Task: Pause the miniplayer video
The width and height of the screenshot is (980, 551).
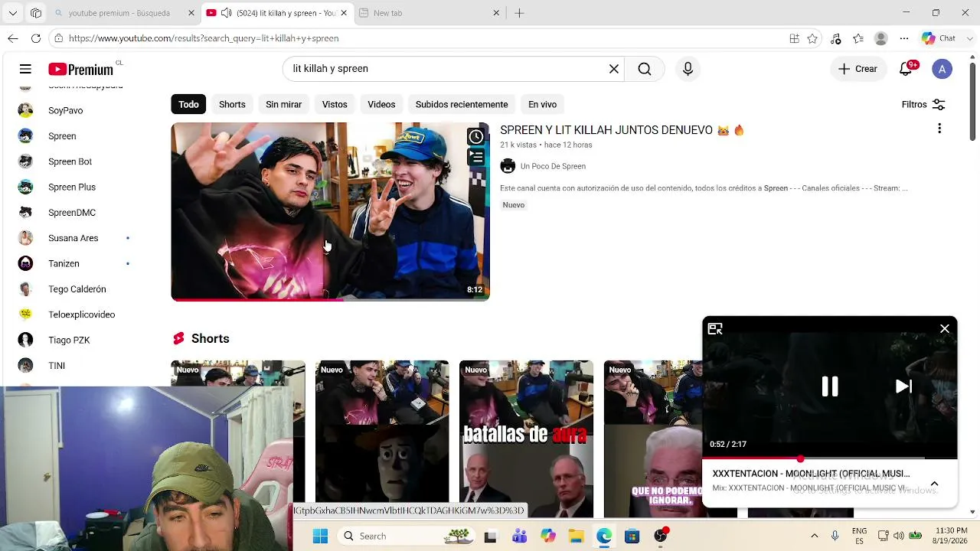Action: [x=830, y=386]
